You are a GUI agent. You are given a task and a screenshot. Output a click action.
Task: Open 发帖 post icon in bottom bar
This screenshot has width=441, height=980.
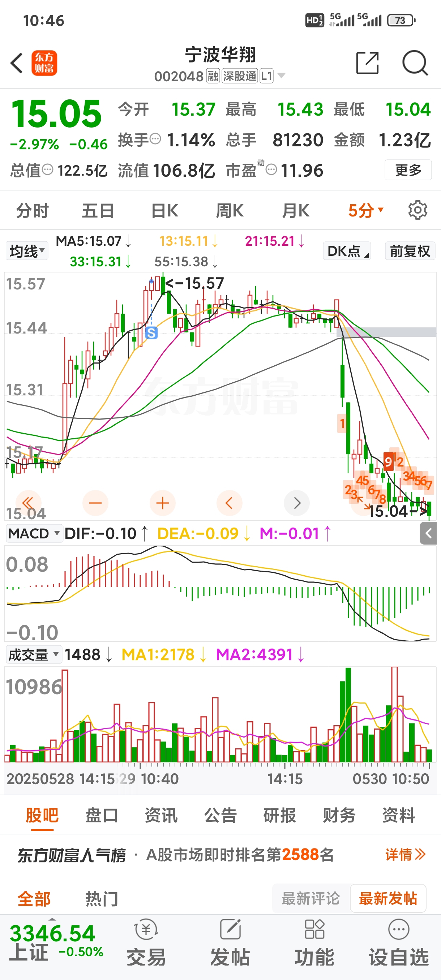(230, 942)
